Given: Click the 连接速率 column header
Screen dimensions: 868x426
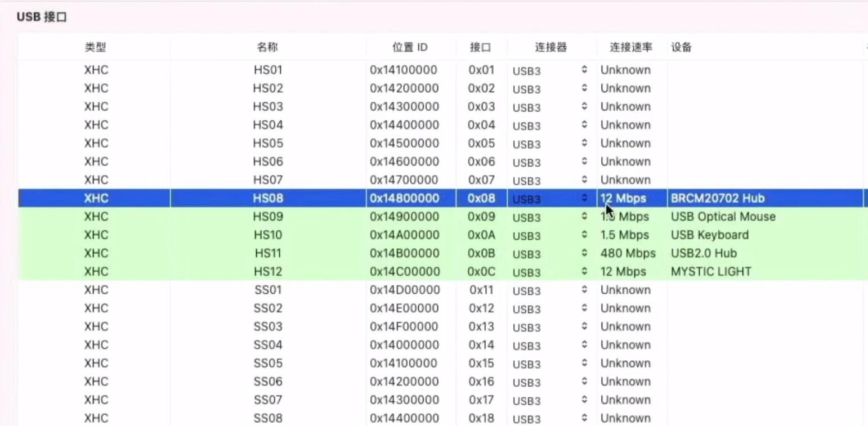Looking at the screenshot, I should pyautogui.click(x=629, y=47).
